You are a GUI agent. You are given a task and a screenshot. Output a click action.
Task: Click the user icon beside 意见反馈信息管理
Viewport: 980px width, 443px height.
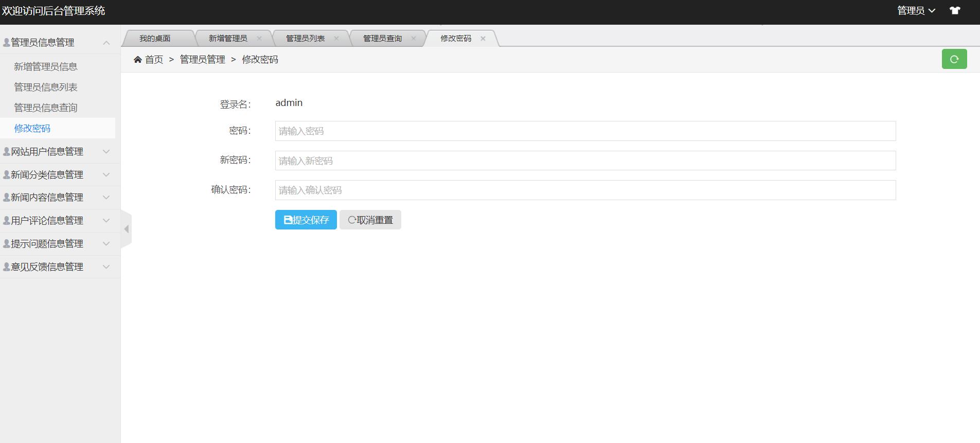click(6, 267)
